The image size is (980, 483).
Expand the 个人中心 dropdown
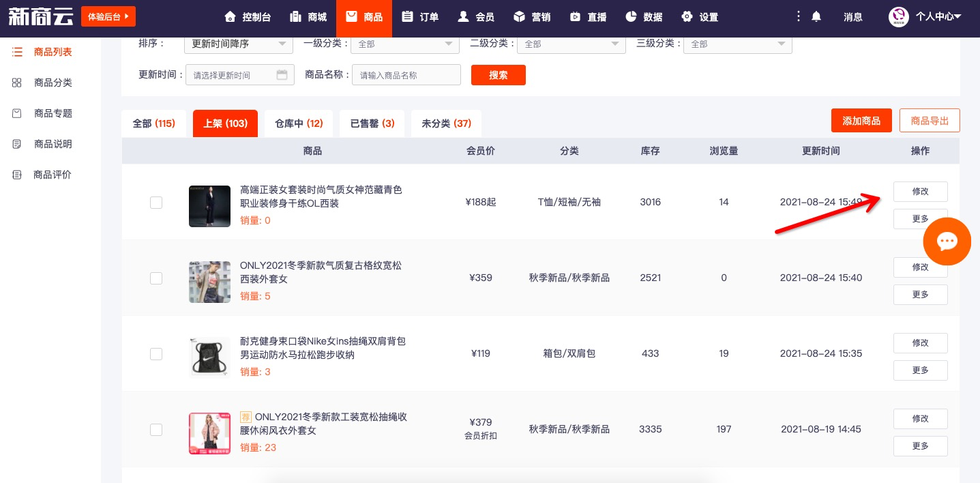pos(938,17)
